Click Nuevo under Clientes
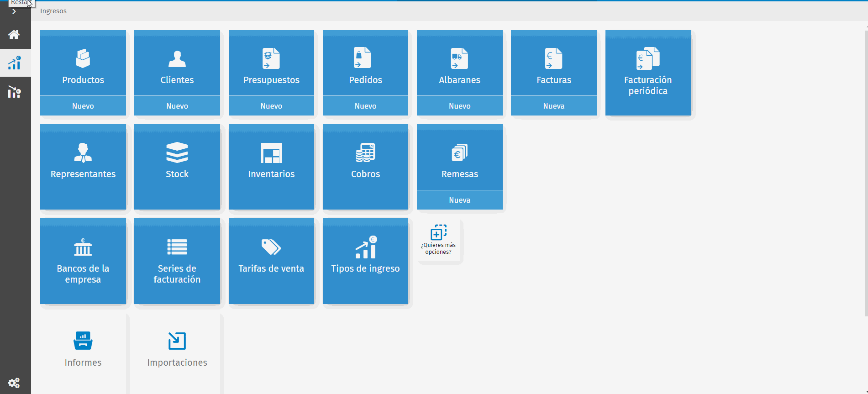The width and height of the screenshot is (868, 394). pos(177,106)
